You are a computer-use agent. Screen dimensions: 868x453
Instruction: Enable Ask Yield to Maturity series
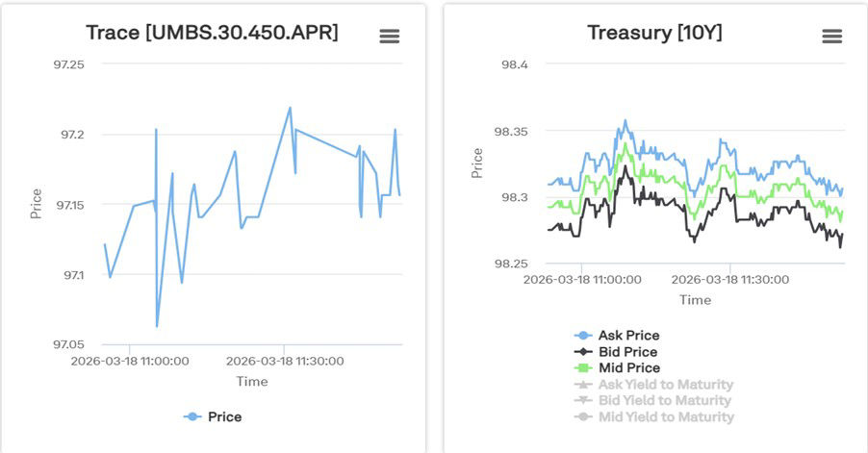tap(665, 385)
